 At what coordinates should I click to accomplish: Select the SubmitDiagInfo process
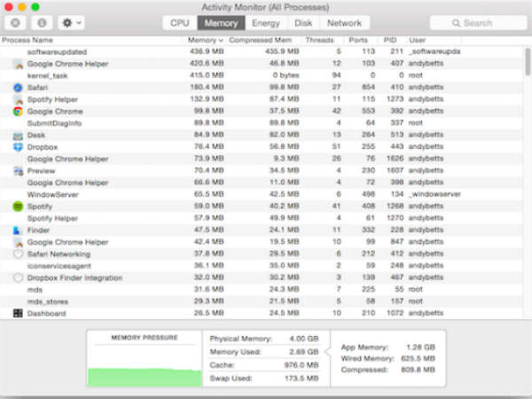click(262, 123)
